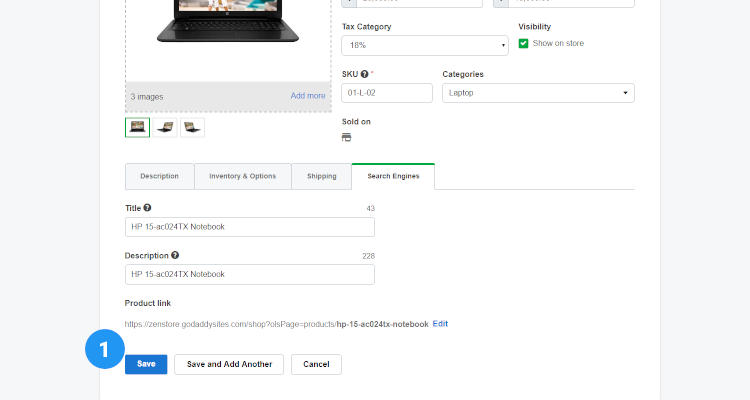Click the Edit link beside product link
This screenshot has height=400, width=750.
click(440, 324)
